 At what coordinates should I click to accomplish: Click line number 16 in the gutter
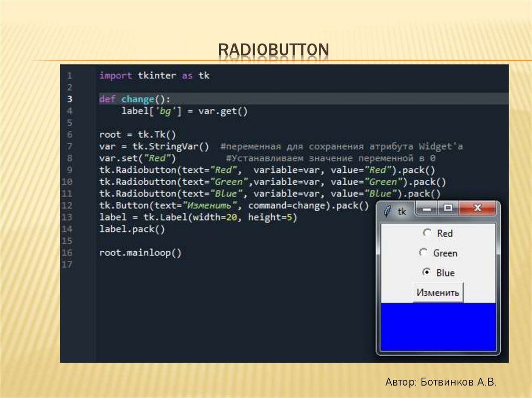click(x=67, y=253)
